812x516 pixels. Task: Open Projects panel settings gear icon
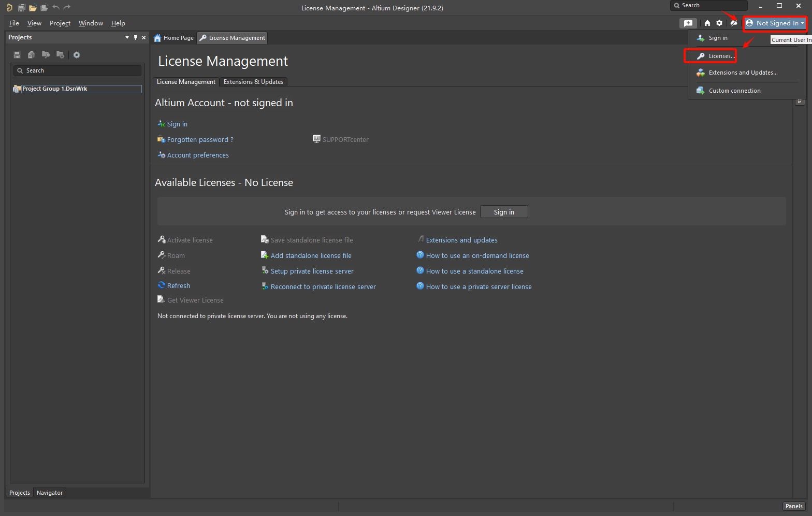point(77,55)
